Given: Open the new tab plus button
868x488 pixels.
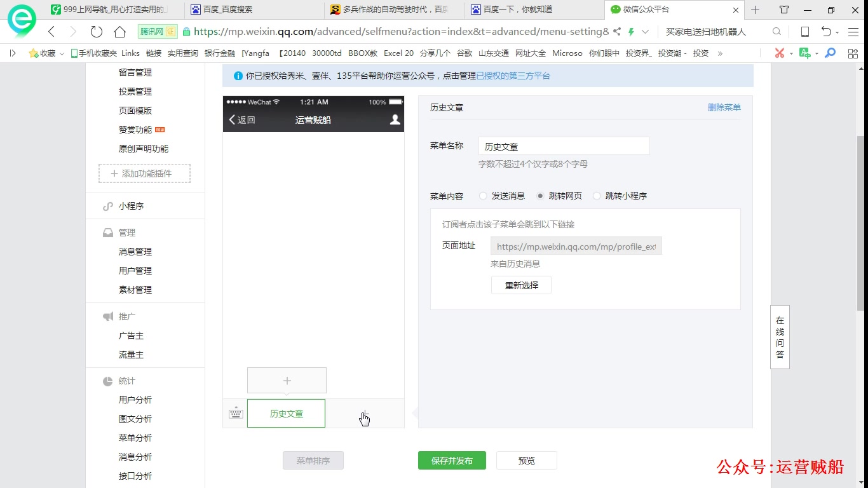Looking at the screenshot, I should tap(755, 10).
